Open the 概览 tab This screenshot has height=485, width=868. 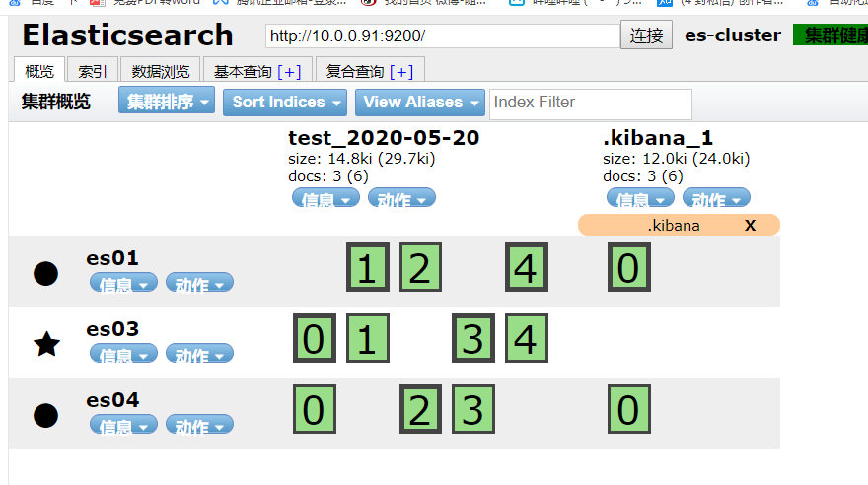click(39, 71)
